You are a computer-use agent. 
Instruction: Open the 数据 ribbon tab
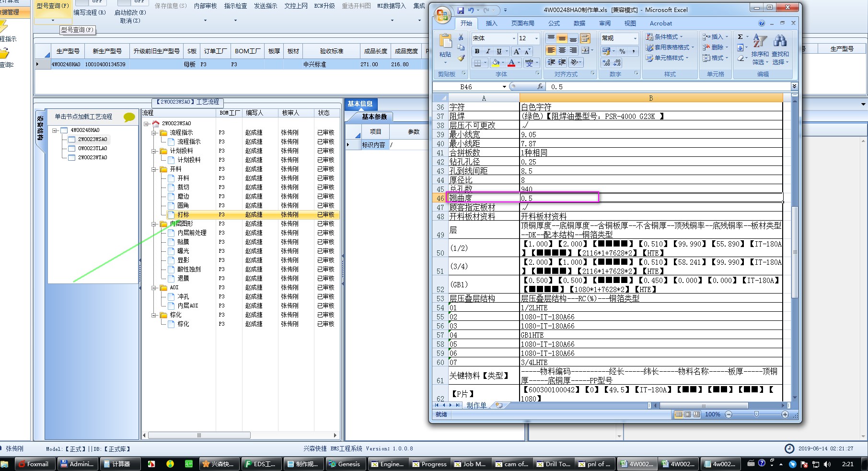pos(579,23)
